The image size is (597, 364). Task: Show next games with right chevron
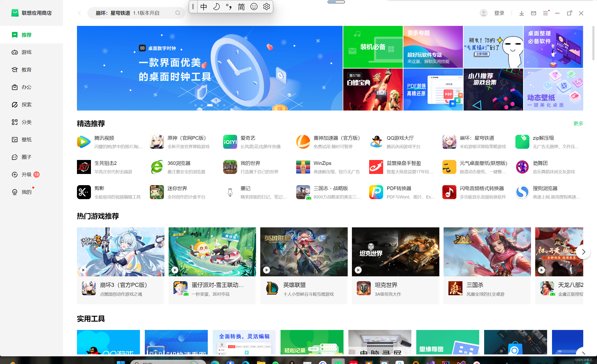[583, 252]
